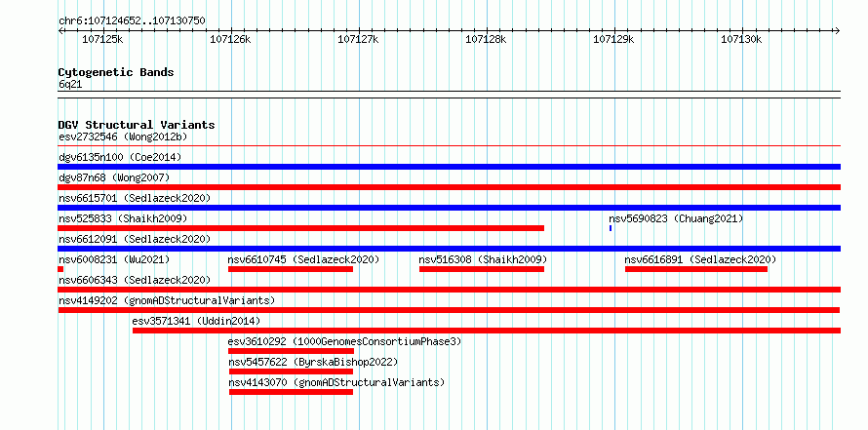Select the 6q21 band label
Image resolution: width=868 pixels, height=430 pixels.
point(70,84)
